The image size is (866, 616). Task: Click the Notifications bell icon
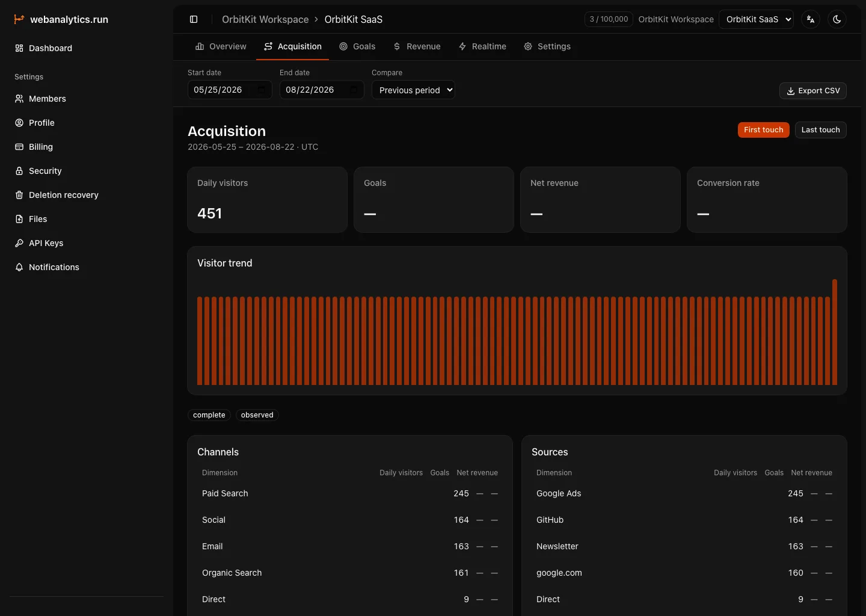click(19, 267)
